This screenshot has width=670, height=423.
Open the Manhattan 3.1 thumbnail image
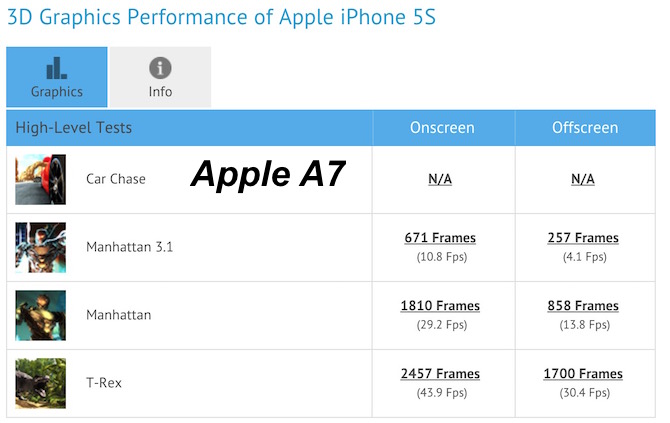(41, 247)
